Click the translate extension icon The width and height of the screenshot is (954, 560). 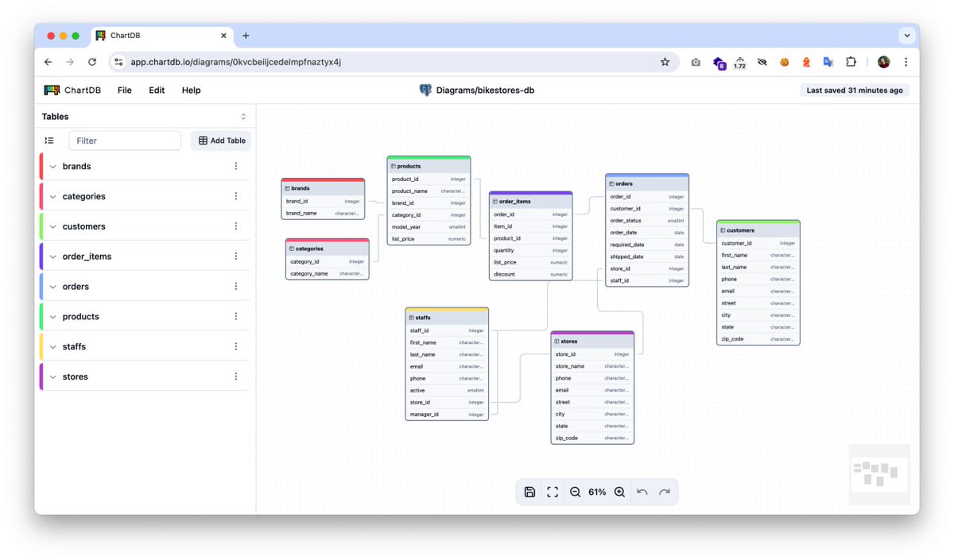pyautogui.click(x=828, y=62)
